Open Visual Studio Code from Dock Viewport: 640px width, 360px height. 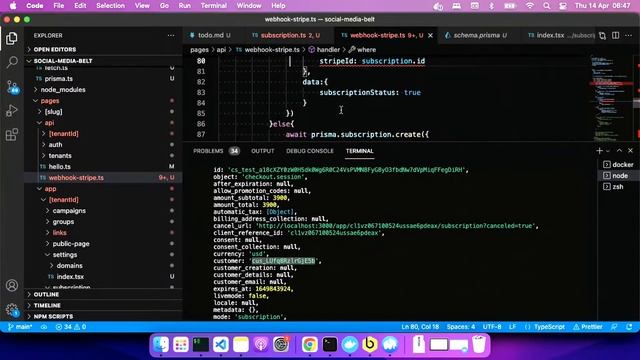(x=221, y=344)
